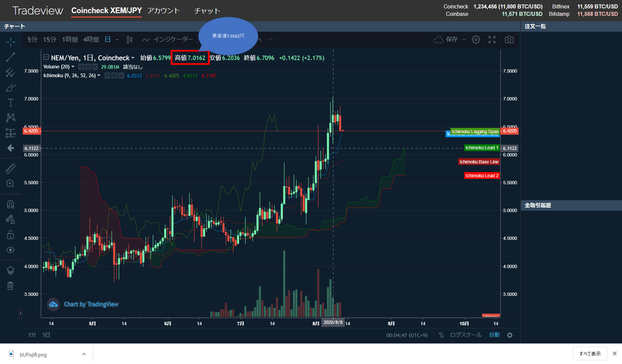
Task: Open Volume indicator settings gear
Action: pos(88,67)
